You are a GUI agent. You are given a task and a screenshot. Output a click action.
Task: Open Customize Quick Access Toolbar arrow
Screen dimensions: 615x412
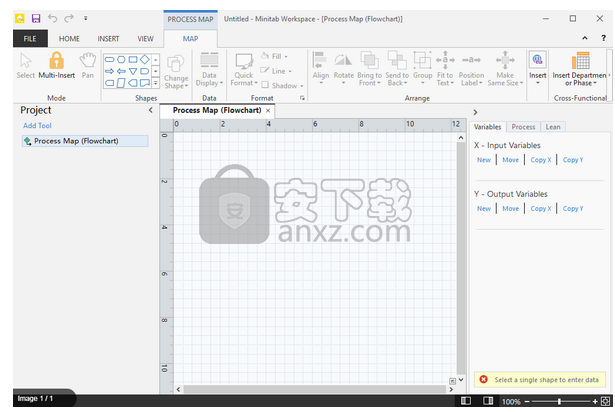[86, 18]
